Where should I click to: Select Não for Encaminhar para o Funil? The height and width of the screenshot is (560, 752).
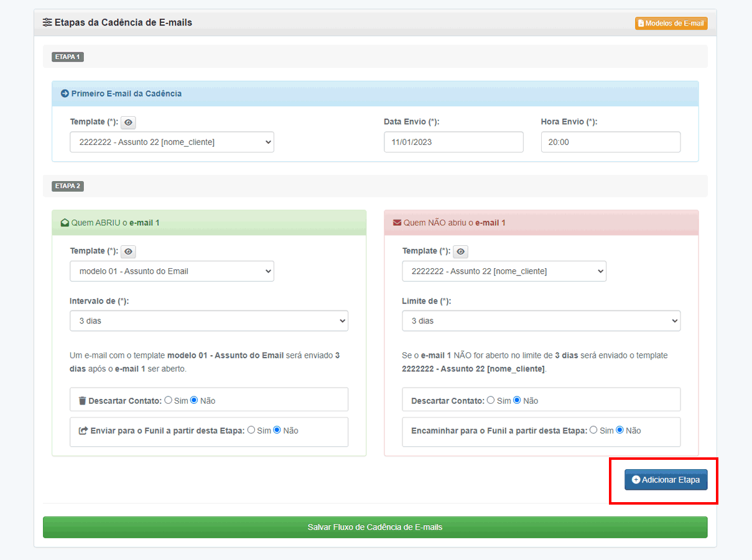pyautogui.click(x=620, y=430)
